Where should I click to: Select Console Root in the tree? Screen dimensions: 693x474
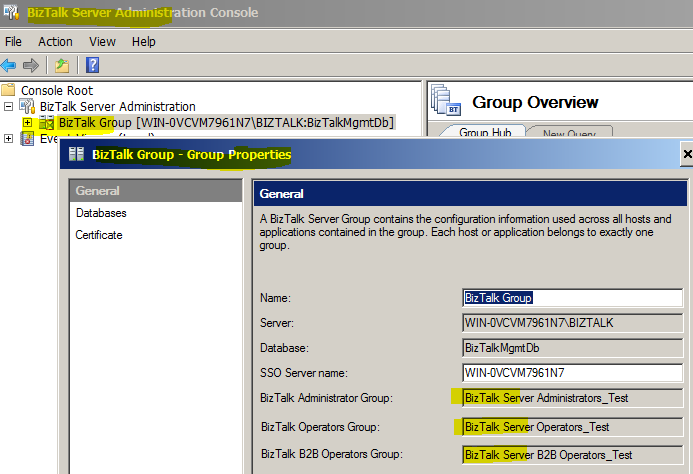(57, 90)
